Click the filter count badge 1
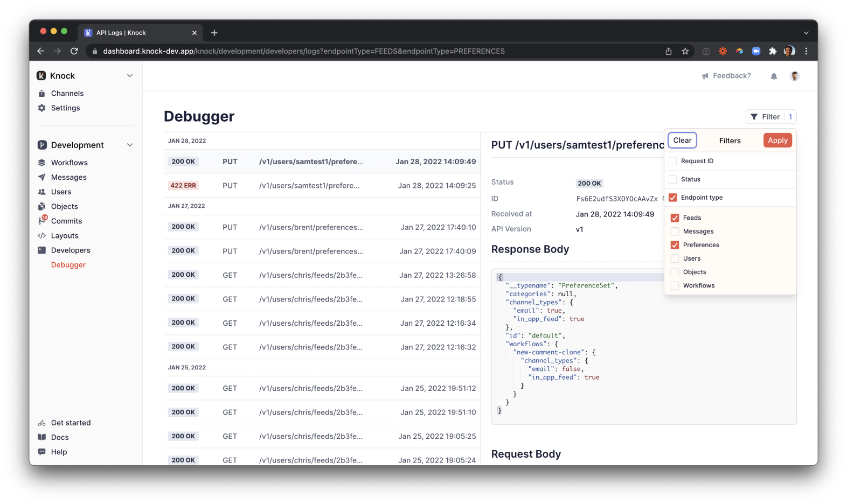The height and width of the screenshot is (504, 847). (790, 117)
